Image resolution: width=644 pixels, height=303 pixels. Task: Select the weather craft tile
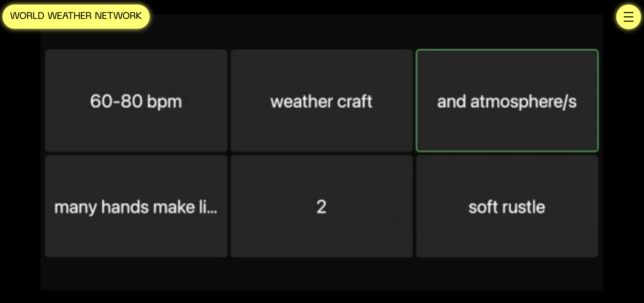pos(321,101)
